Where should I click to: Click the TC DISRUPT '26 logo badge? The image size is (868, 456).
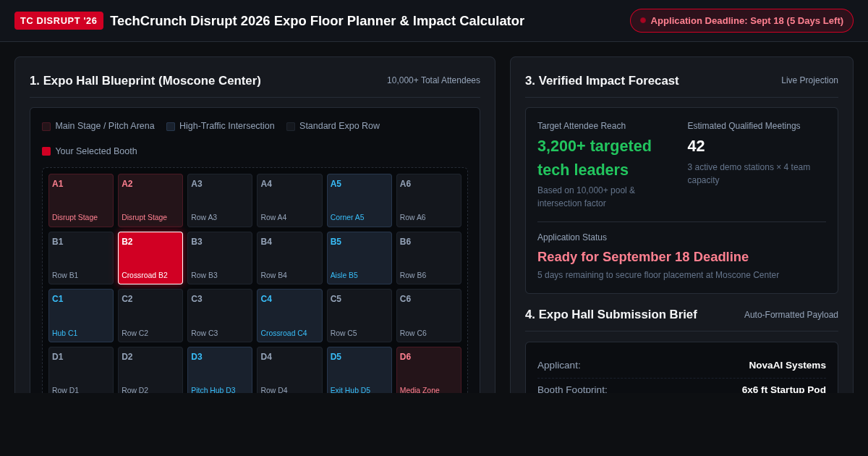coord(59,20)
